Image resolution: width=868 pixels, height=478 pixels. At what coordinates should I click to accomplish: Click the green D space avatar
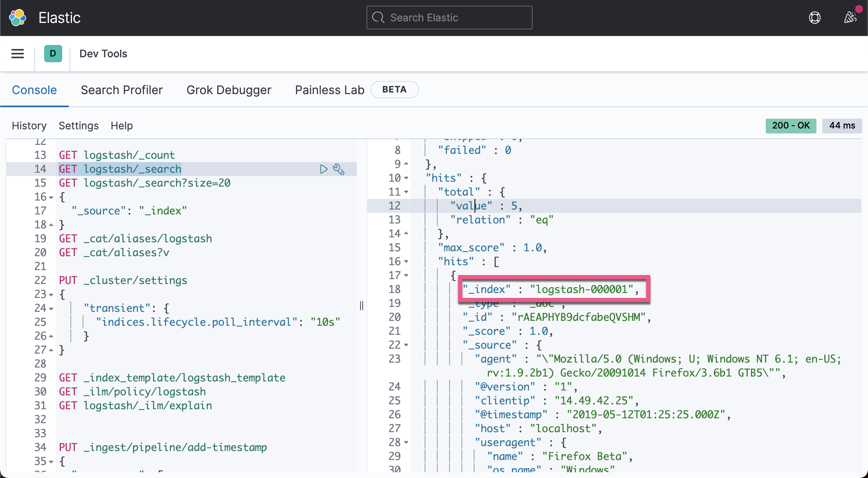[x=53, y=54]
